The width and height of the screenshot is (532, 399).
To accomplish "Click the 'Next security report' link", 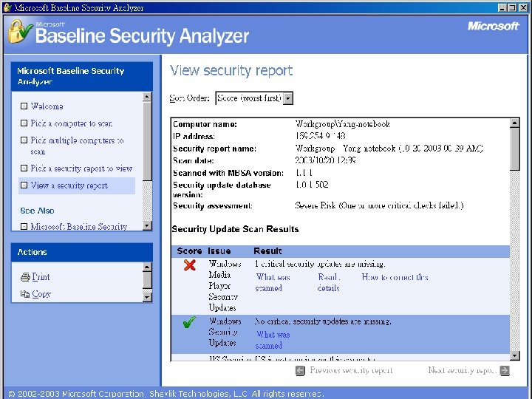I will tap(463, 370).
